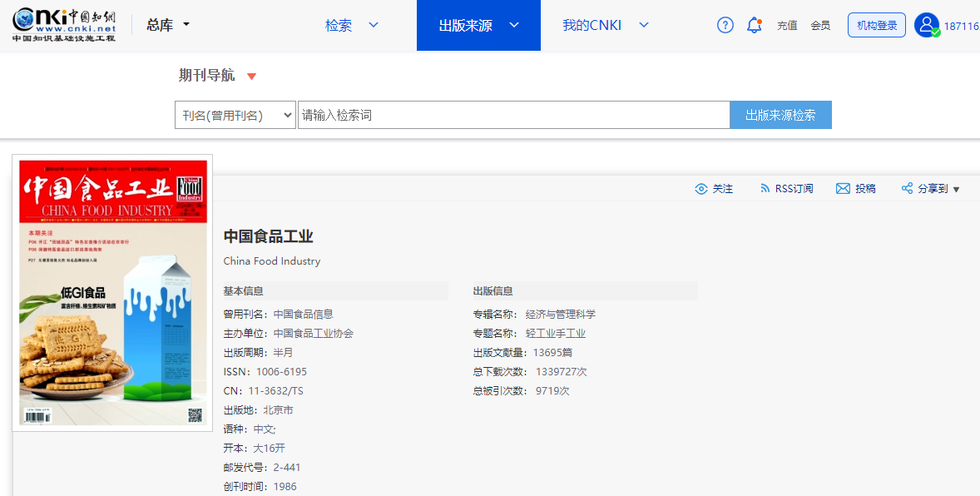The width and height of the screenshot is (980, 496).
Task: Click the 基本信息 section header
Action: (x=243, y=290)
